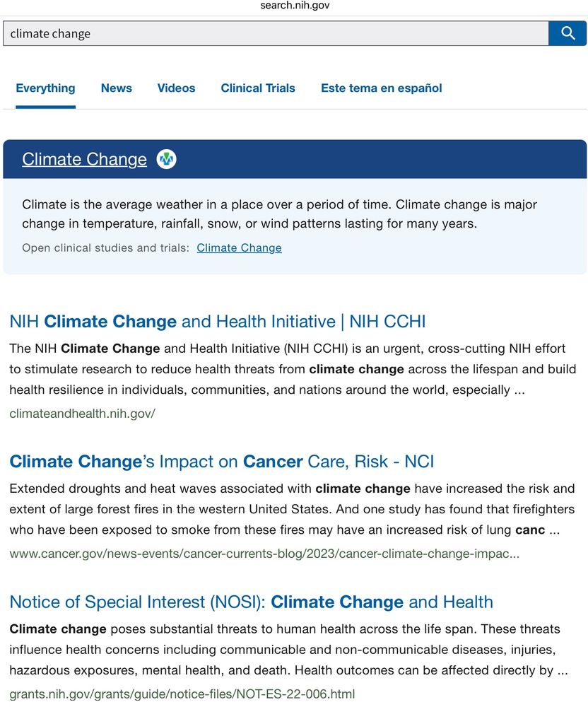Viewport: 588px width, 707px height.
Task: Click the NOSI result snippet text
Action: (x=289, y=650)
